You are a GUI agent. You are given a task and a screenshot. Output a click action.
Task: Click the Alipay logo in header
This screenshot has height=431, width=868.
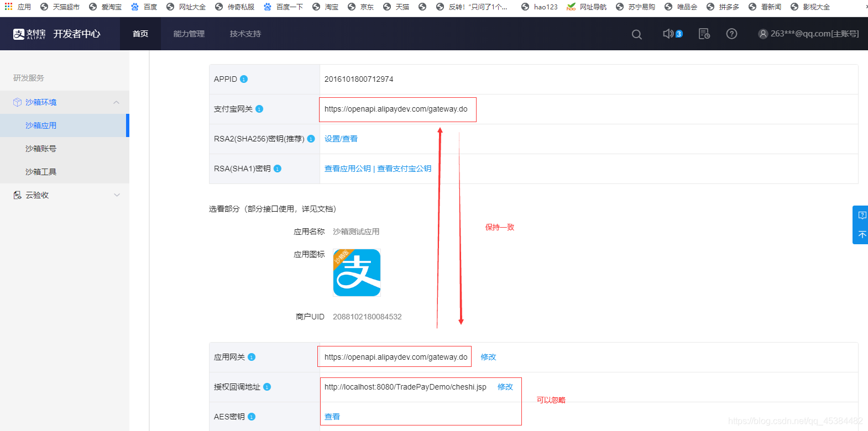click(x=29, y=34)
